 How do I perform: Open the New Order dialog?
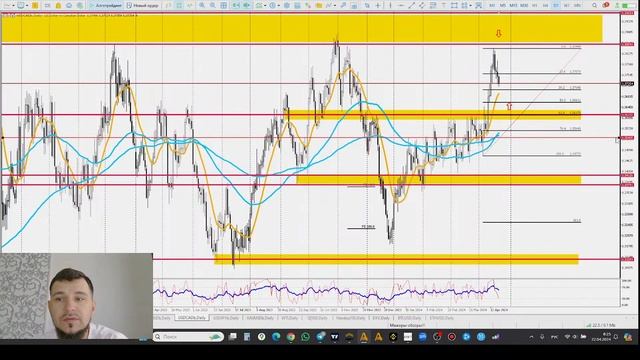pyautogui.click(x=142, y=6)
